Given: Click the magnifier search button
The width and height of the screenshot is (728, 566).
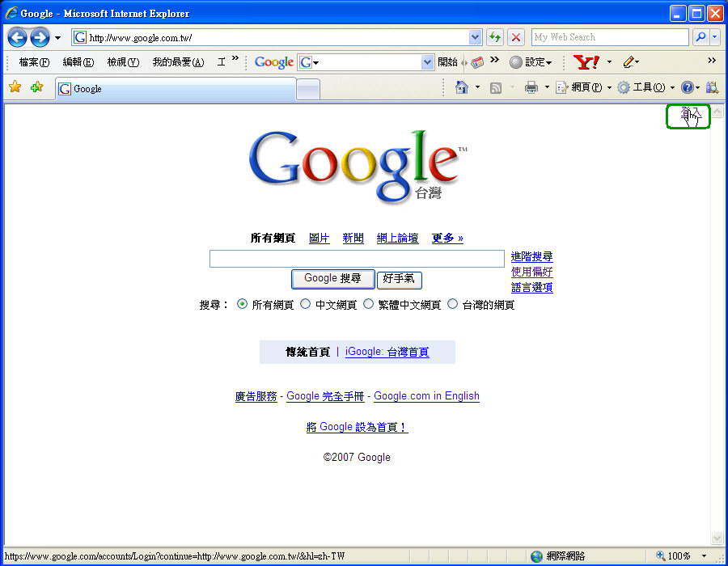Looking at the screenshot, I should coord(700,37).
